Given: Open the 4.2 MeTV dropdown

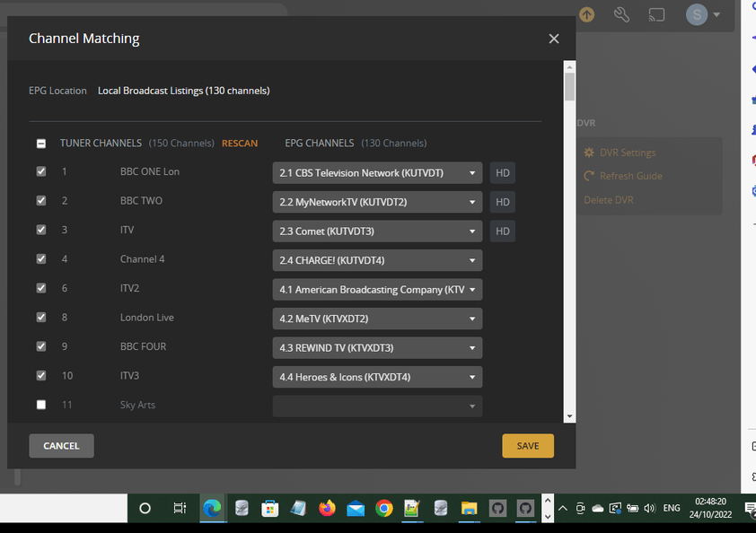Looking at the screenshot, I should pyautogui.click(x=377, y=319).
